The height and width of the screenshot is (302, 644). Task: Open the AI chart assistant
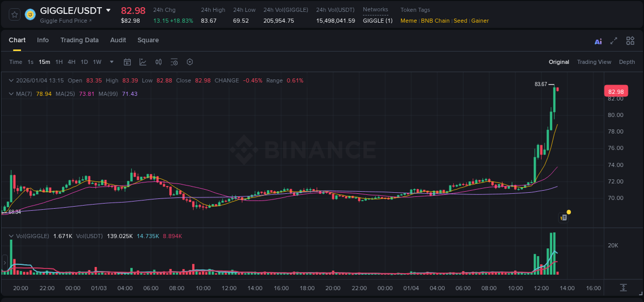598,41
